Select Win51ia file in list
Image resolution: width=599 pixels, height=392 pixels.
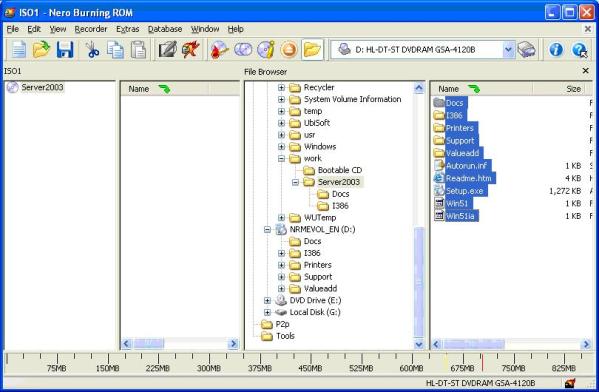click(x=460, y=216)
